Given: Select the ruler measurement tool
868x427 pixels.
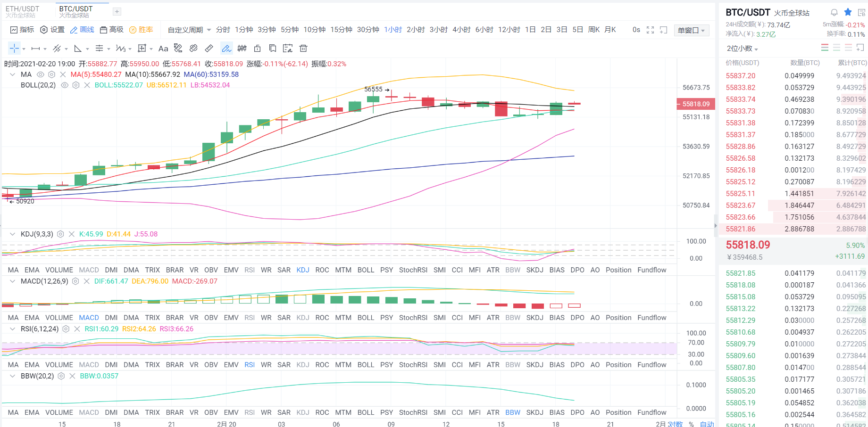Looking at the screenshot, I should click(x=209, y=48).
